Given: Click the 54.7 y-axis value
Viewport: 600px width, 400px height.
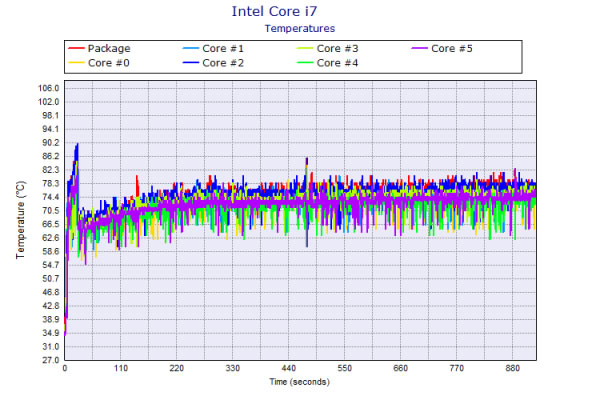Looking at the screenshot, I should [51, 265].
